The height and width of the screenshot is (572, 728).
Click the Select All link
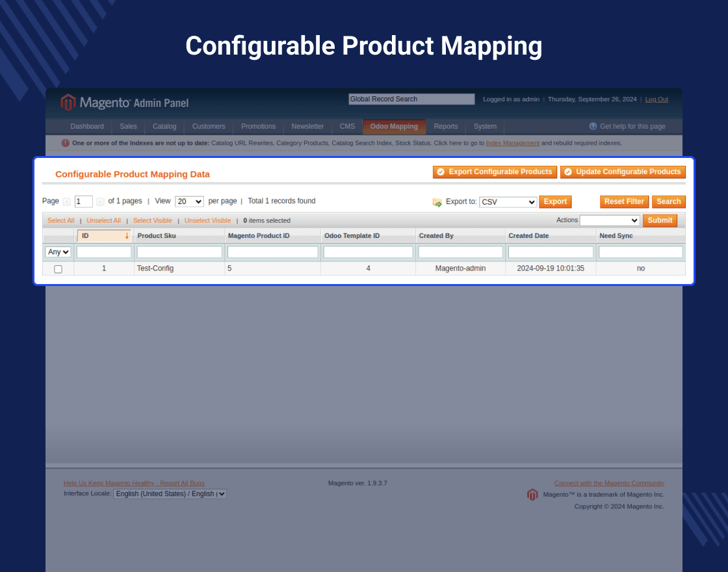pos(61,220)
